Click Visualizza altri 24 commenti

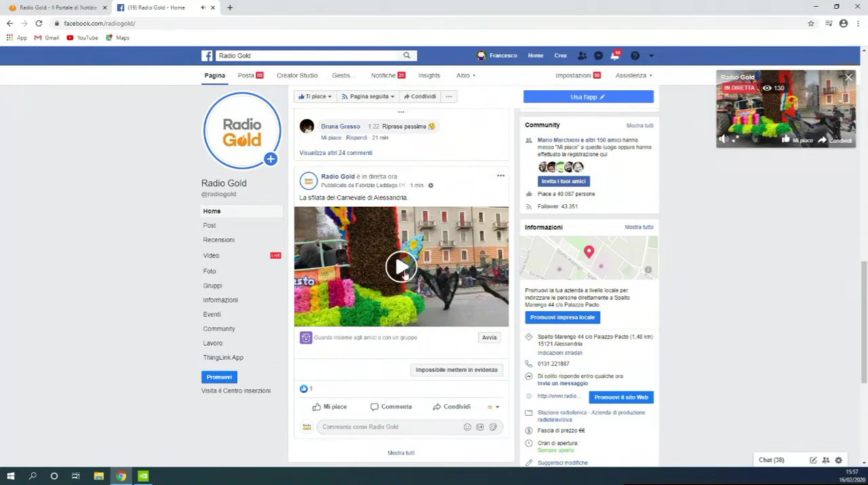336,153
